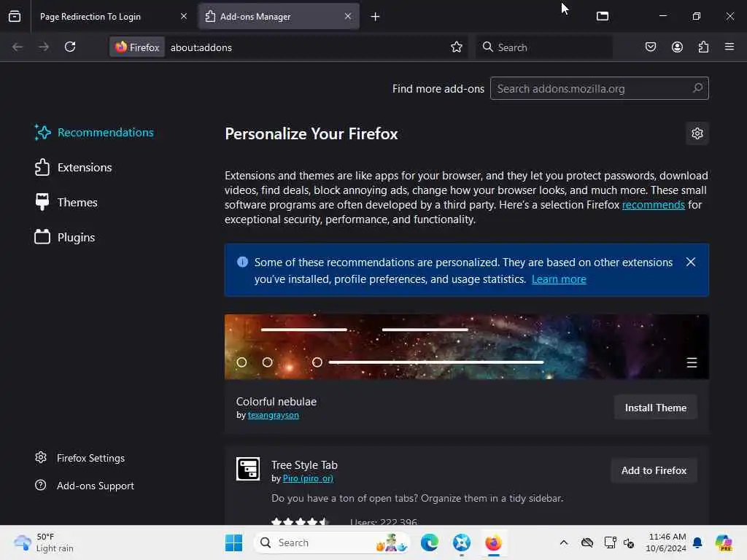Go forward one page

44,47
